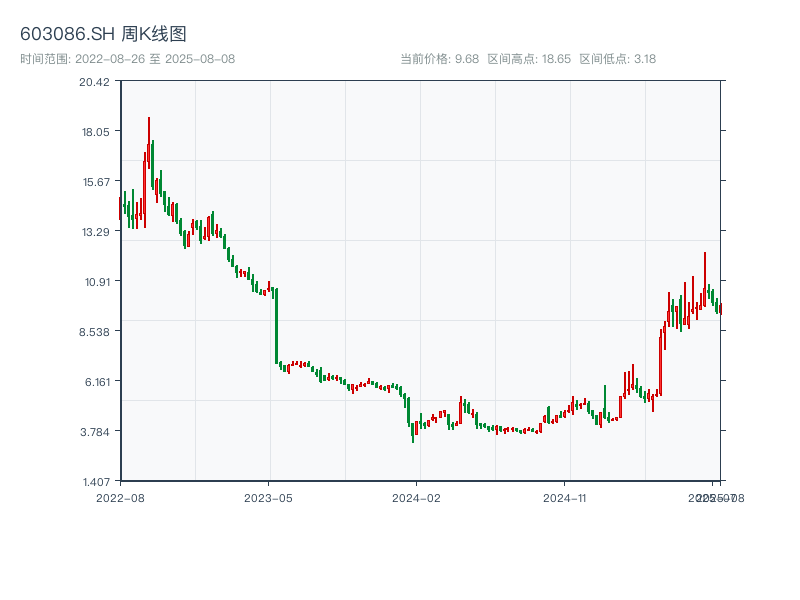Click the 2022-08 x-axis date label
The height and width of the screenshot is (600, 800).
pos(120,497)
